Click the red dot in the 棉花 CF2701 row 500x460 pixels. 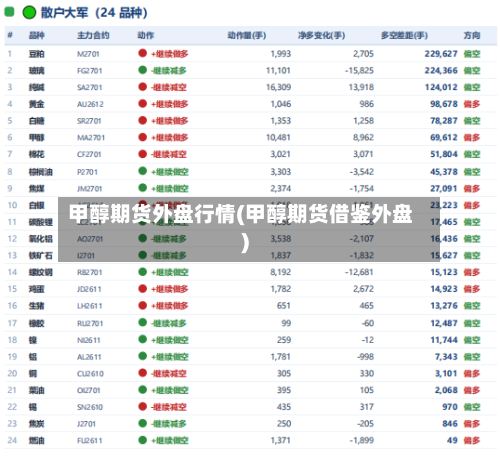click(x=143, y=154)
